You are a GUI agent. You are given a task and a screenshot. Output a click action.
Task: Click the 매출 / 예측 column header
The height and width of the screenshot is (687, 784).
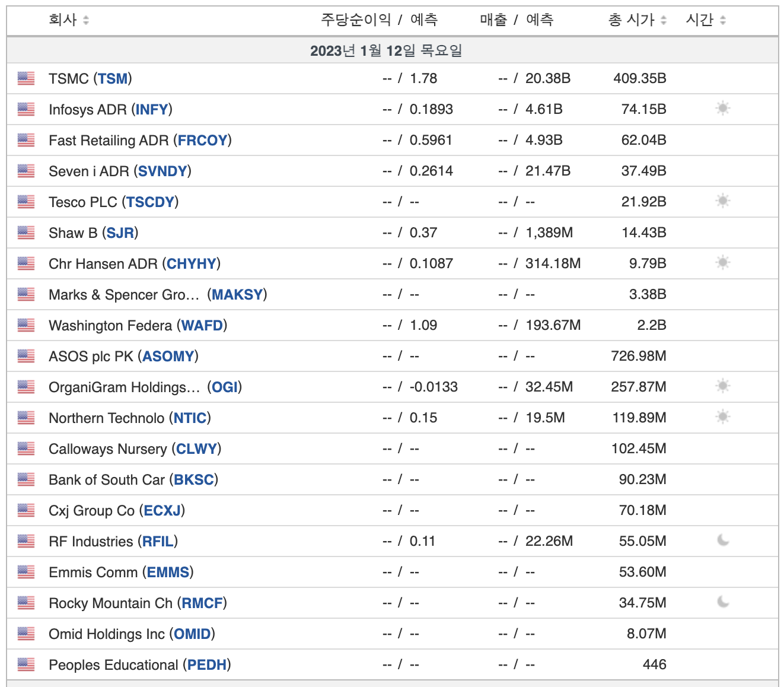tap(517, 20)
